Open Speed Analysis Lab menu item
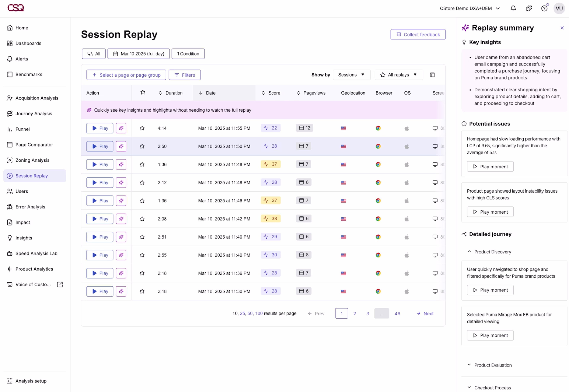Screen dimensions: 569x392 click(x=36, y=253)
